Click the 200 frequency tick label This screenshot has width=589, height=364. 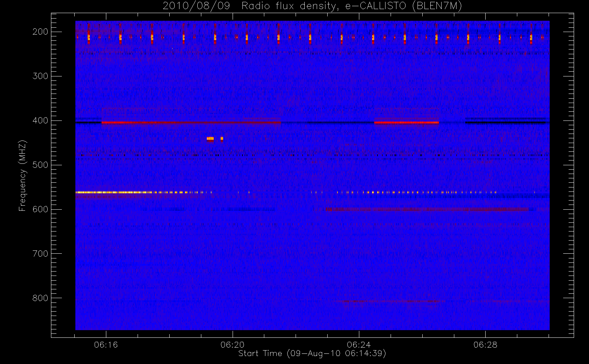coord(40,32)
